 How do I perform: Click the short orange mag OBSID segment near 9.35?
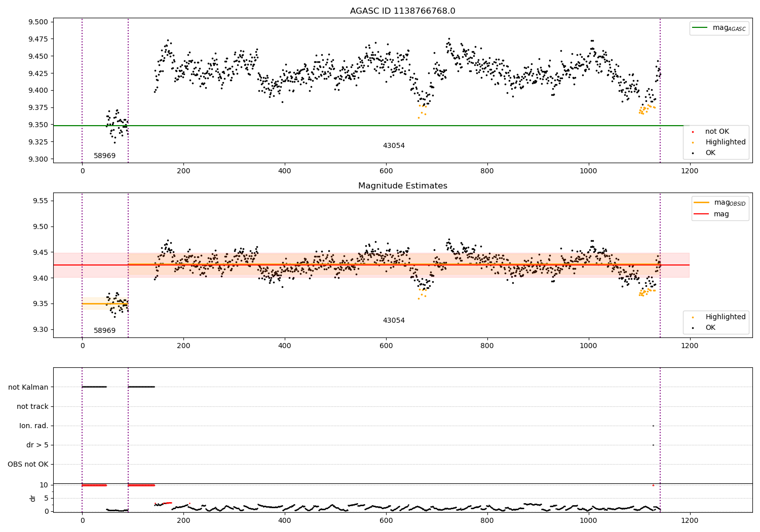105,304
